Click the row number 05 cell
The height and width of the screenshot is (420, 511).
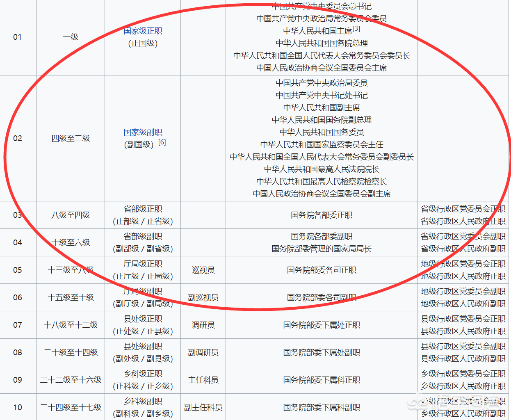click(x=18, y=270)
